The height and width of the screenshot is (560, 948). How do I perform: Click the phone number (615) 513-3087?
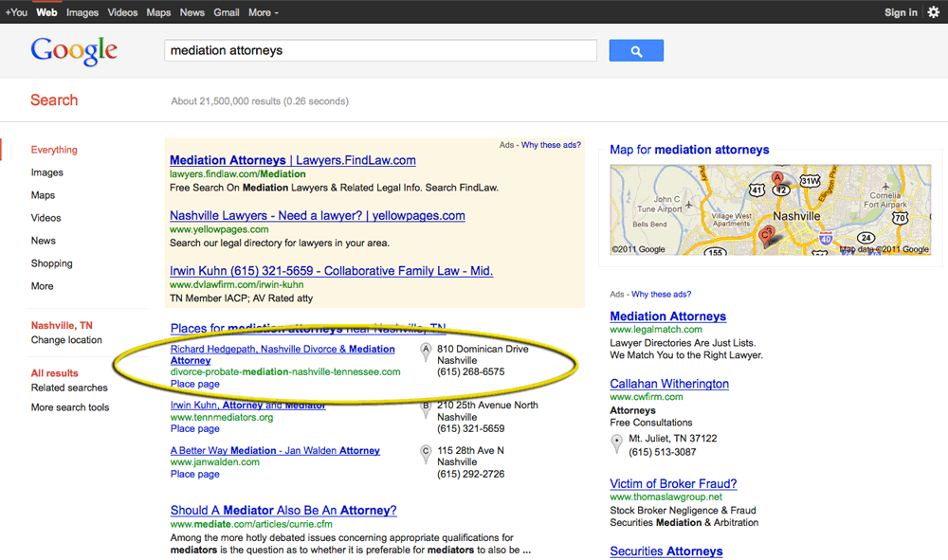tap(662, 452)
